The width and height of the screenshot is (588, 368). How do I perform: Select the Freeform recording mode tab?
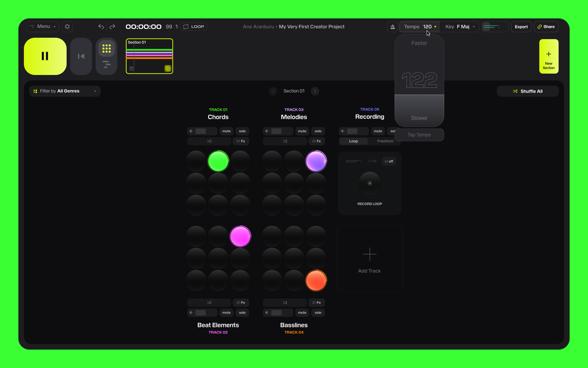(385, 141)
